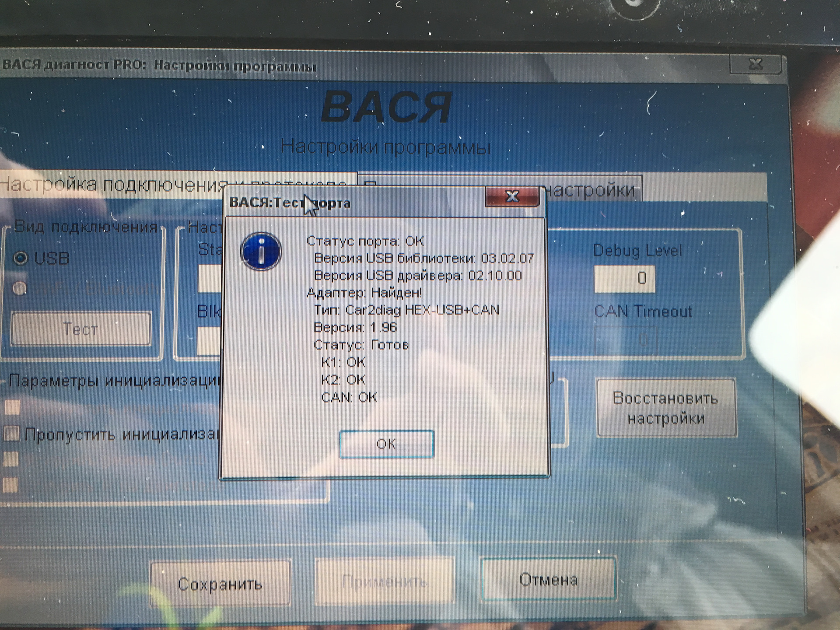This screenshot has width=840, height=630.
Task: Click the 'K1: OK' line
Action: pos(343,362)
